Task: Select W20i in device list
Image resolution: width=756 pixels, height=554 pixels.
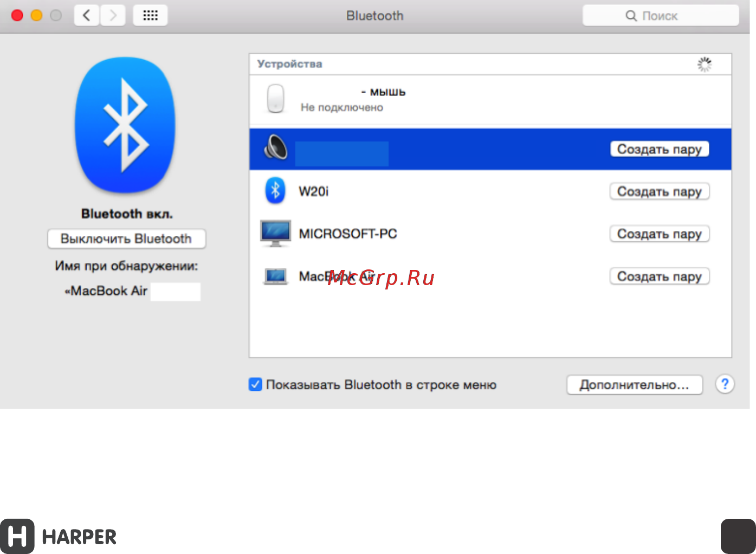Action: point(490,191)
